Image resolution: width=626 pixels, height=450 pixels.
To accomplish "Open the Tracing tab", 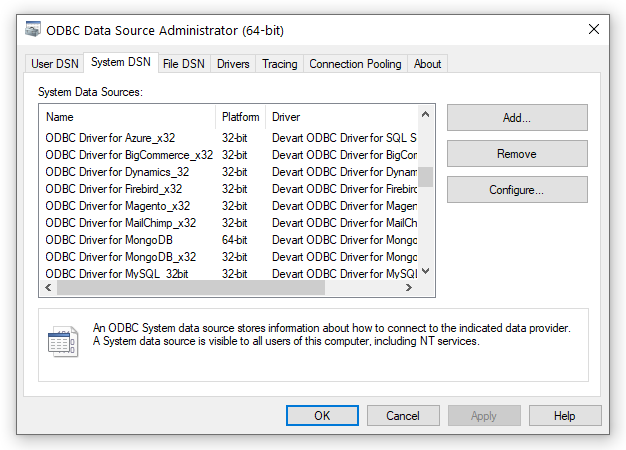I will coord(279,64).
